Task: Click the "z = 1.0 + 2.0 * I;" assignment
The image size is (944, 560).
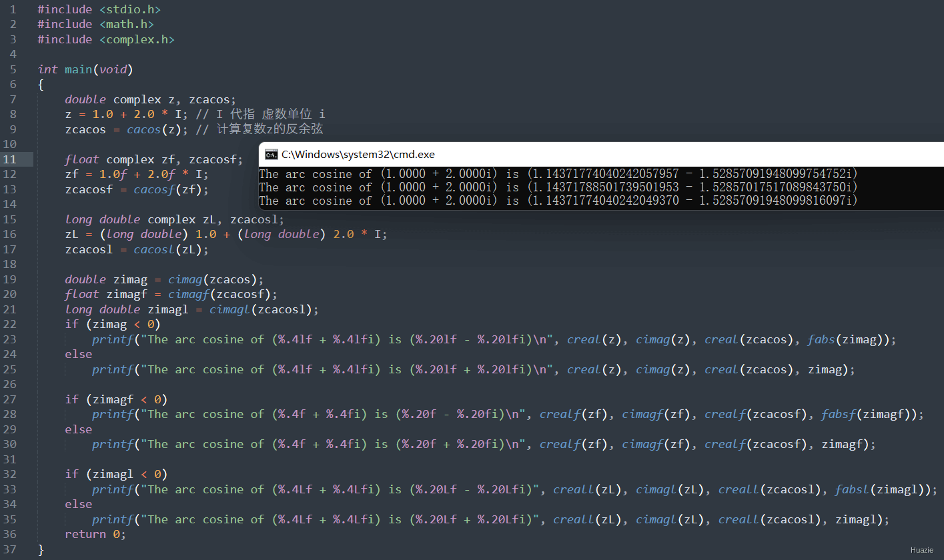Action: point(127,114)
